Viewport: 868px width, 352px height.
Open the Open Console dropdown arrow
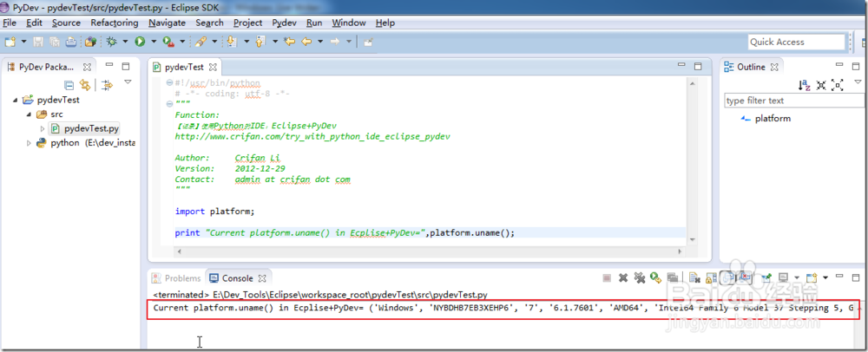825,277
